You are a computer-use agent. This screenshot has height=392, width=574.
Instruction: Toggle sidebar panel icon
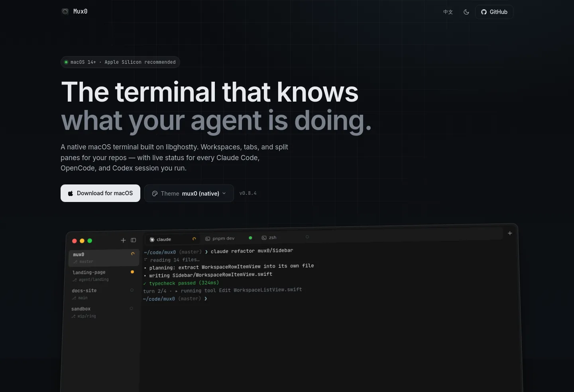(x=134, y=240)
